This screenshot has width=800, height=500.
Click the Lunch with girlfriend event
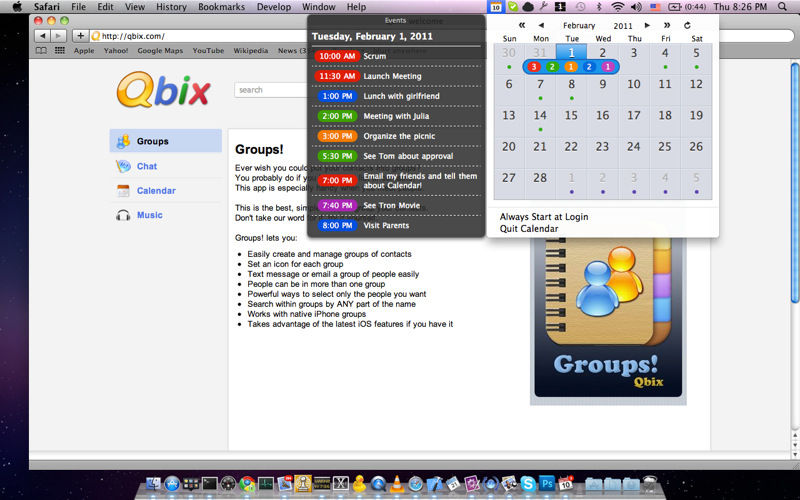pos(396,96)
